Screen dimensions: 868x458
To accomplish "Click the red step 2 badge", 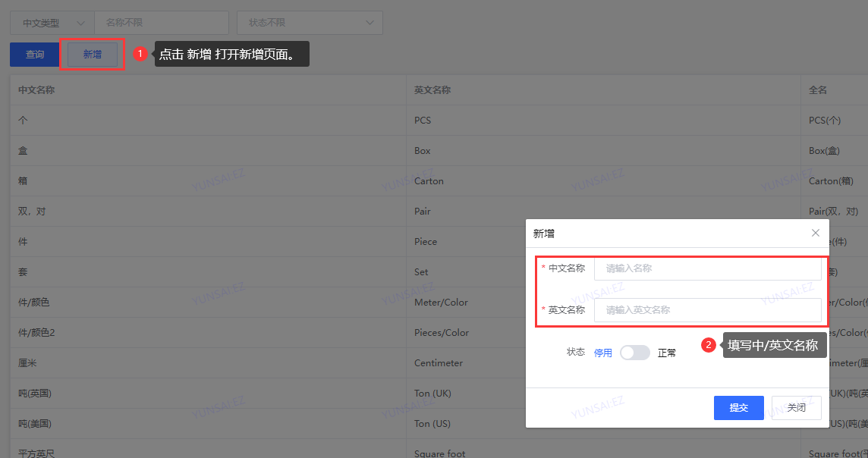I will click(x=709, y=345).
